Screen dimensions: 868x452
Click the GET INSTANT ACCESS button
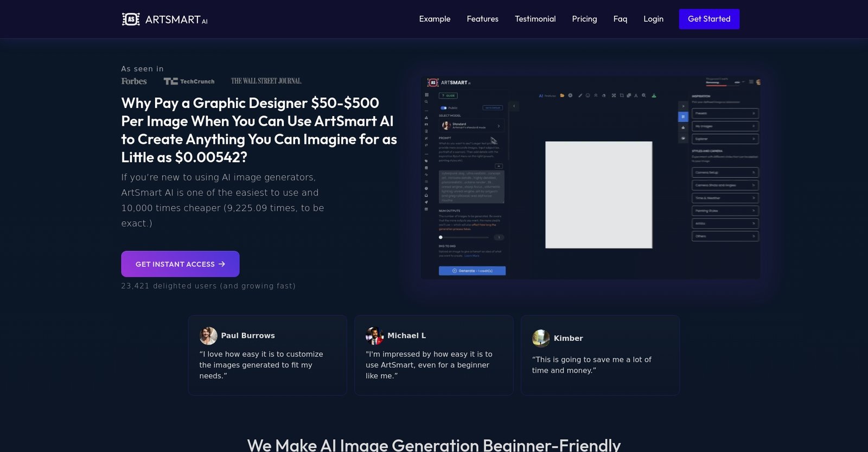pos(180,264)
